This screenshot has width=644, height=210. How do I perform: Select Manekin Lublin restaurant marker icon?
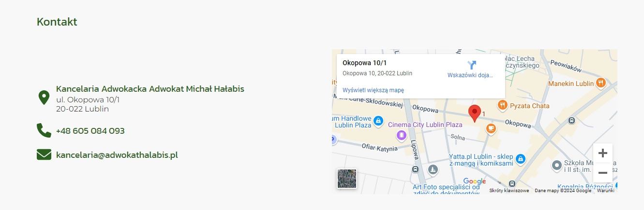tap(600, 83)
